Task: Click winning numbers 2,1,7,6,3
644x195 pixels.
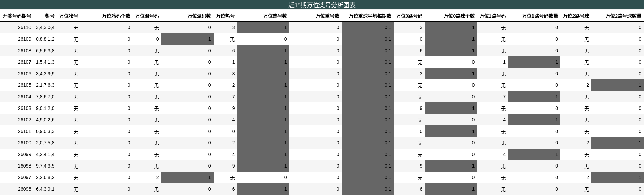Action: (45, 85)
